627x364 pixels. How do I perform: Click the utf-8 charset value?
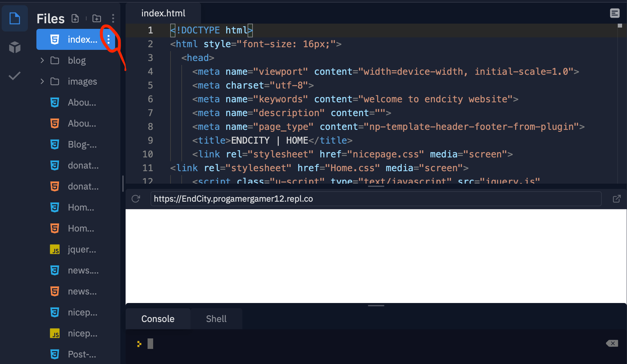pyautogui.click(x=289, y=85)
